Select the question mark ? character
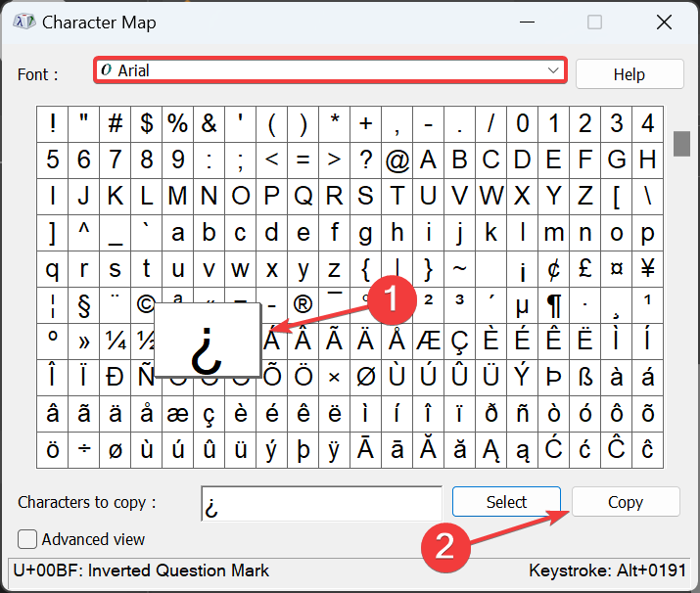 pos(365,160)
